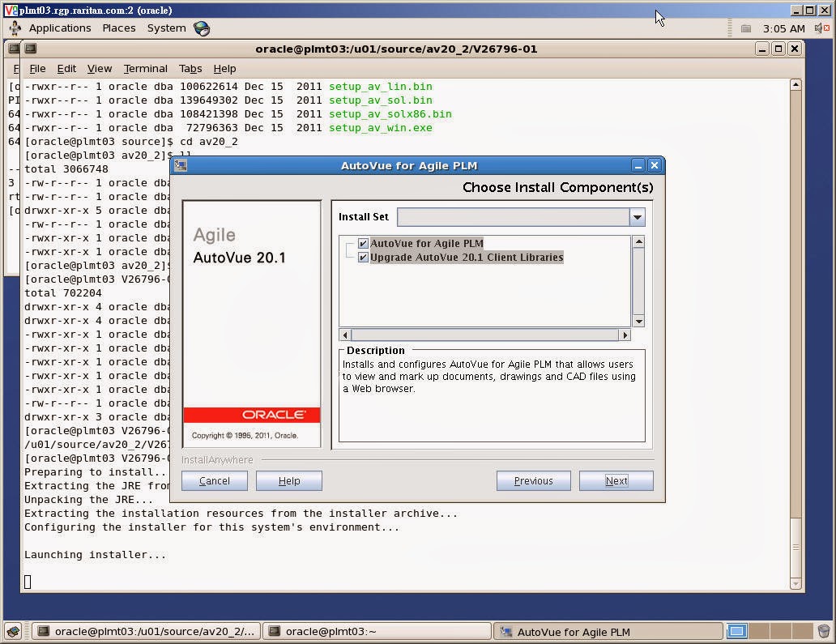Click the component list horizontal scrollbar track

pyautogui.click(x=485, y=335)
